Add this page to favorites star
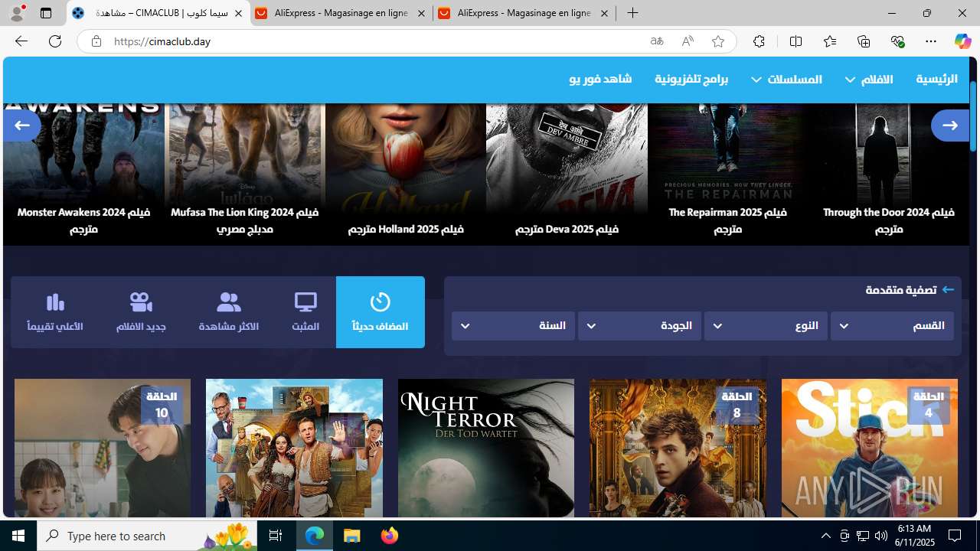Screen dimensions: 980x551 718,41
